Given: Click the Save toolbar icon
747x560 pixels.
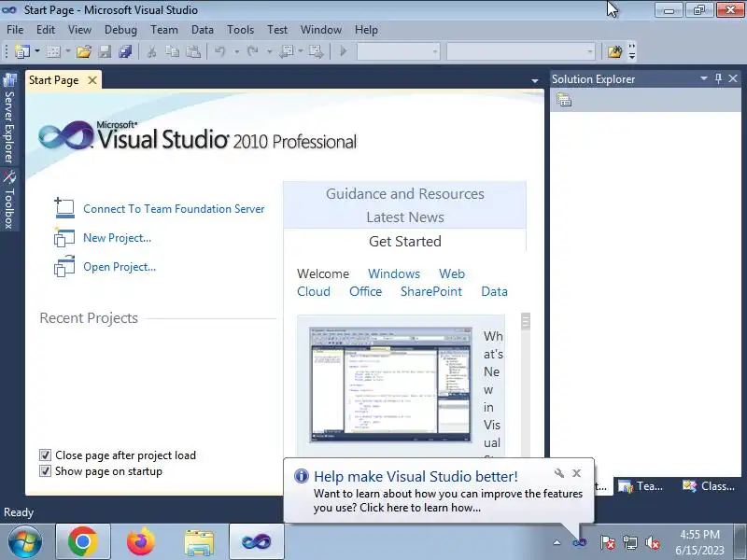Looking at the screenshot, I should (105, 51).
